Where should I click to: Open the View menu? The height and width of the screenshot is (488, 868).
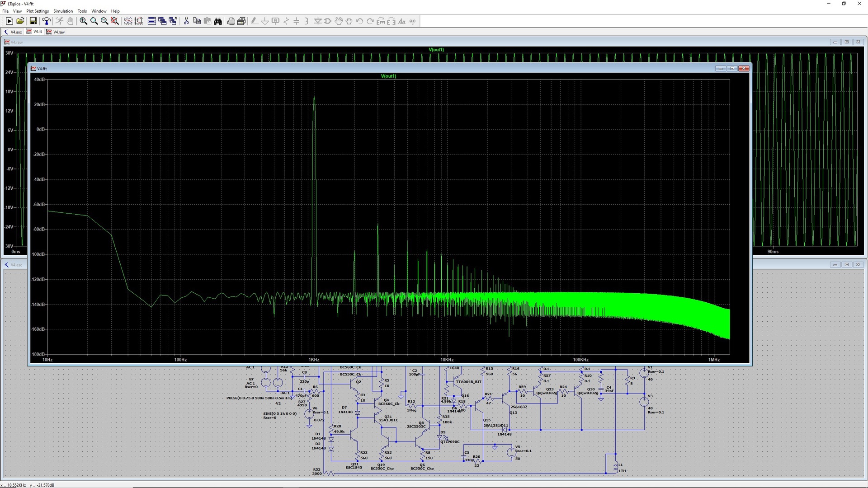coord(17,11)
